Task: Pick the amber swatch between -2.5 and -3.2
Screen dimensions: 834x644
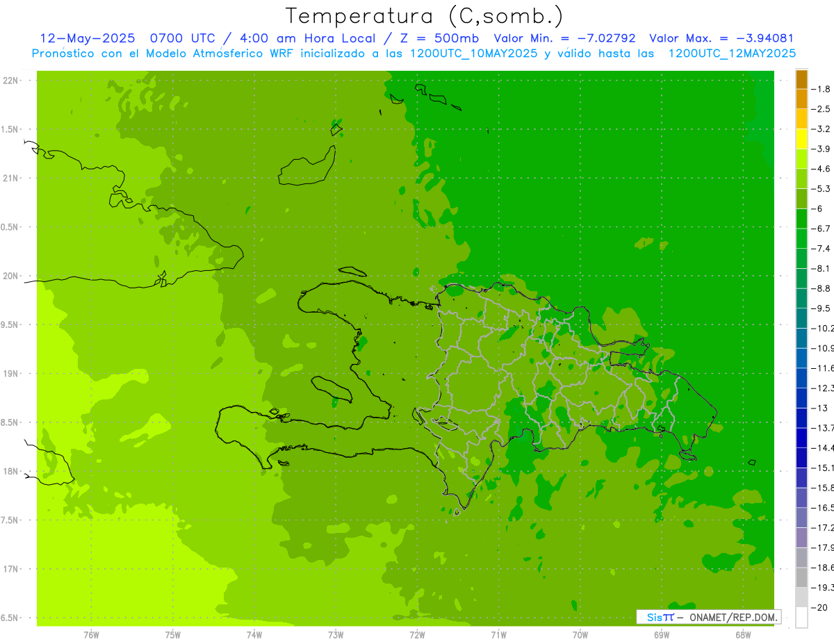Action: click(801, 119)
